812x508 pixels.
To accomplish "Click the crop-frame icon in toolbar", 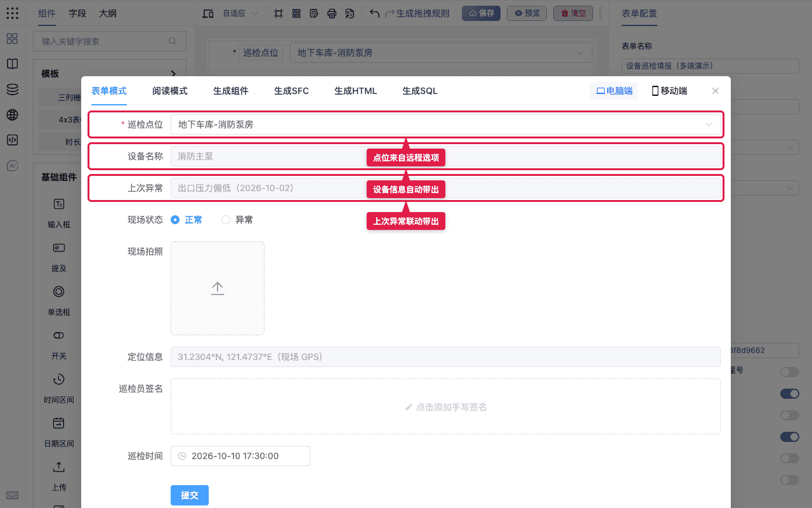I will (x=278, y=13).
